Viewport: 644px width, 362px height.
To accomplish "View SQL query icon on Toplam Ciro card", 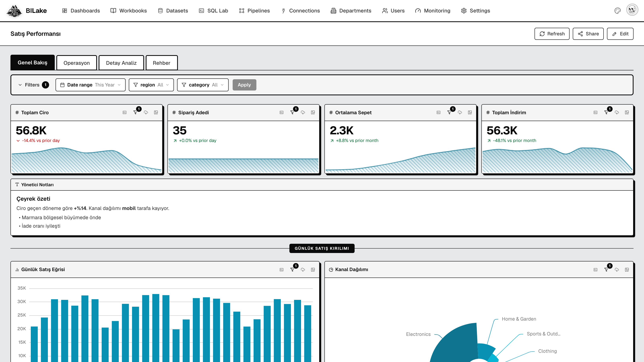I will [125, 112].
